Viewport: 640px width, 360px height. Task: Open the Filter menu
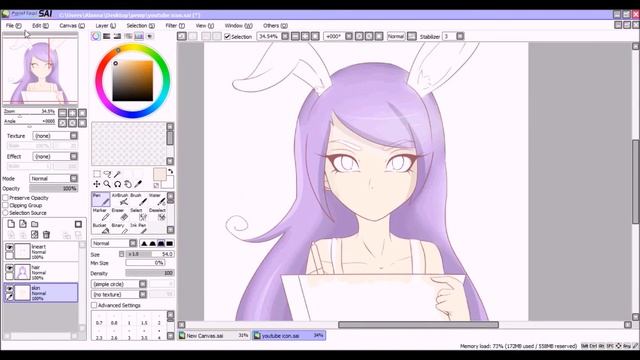point(175,25)
